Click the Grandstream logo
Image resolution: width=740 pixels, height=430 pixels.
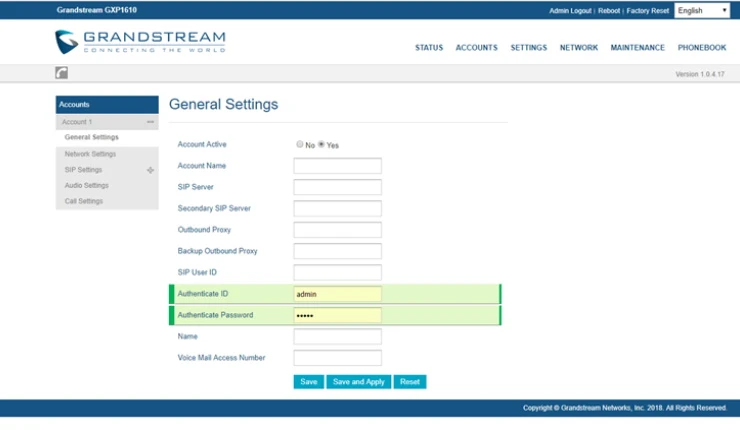(x=140, y=42)
